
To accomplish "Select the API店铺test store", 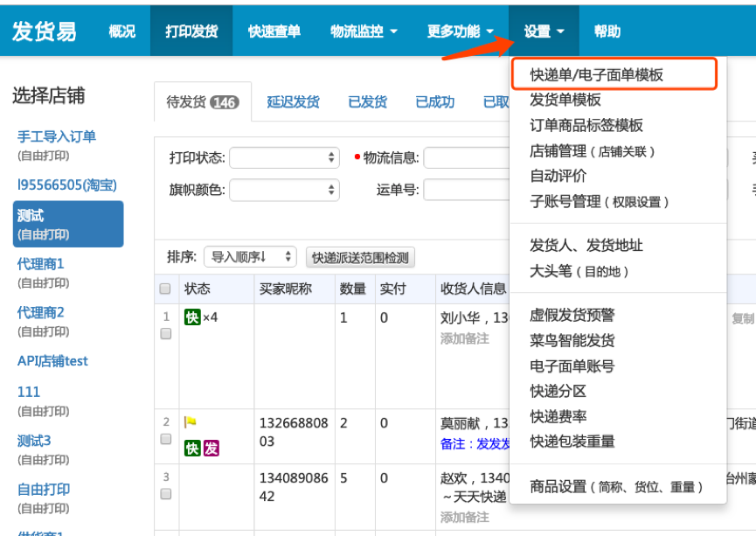I will click(52, 361).
